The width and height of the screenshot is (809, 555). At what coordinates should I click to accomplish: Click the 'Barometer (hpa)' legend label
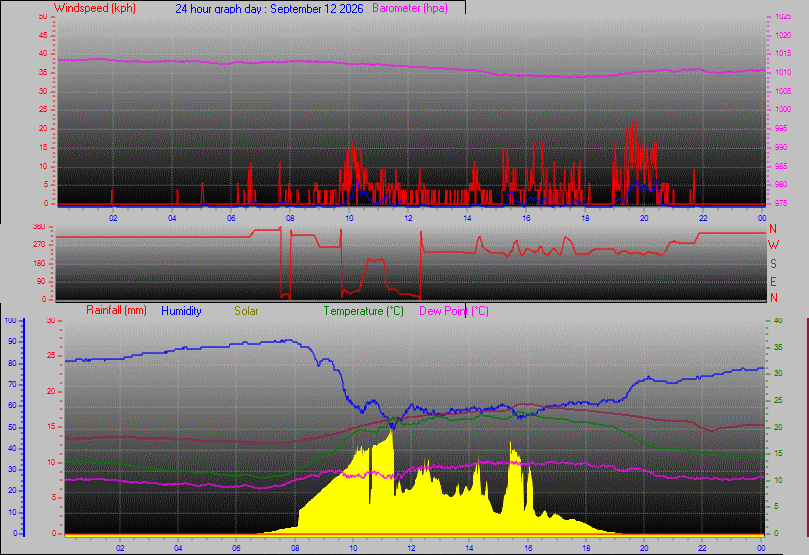pos(410,8)
